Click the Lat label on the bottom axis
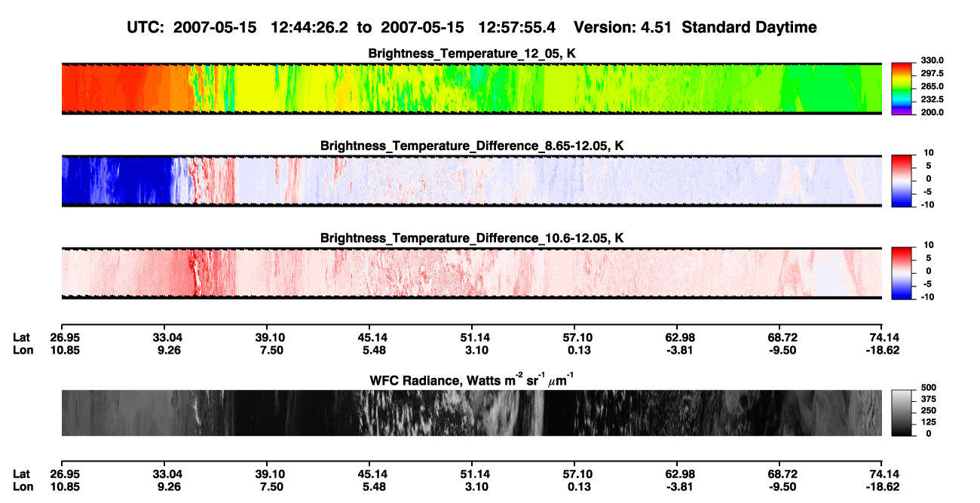980x503 pixels. tap(21, 474)
